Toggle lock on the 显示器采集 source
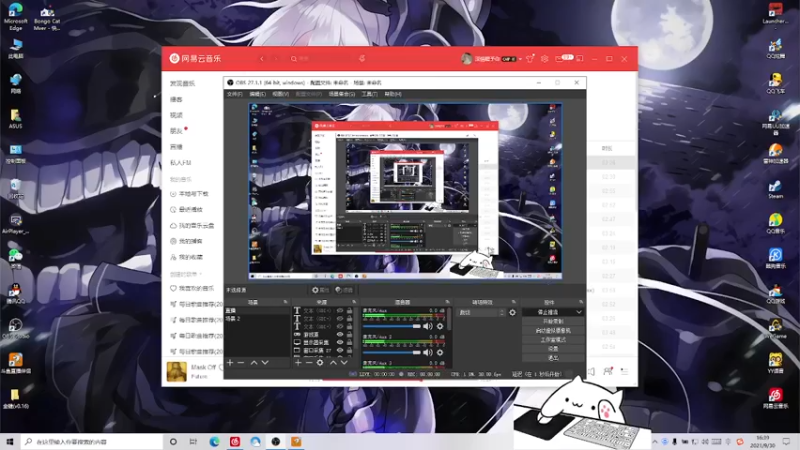 (x=349, y=342)
